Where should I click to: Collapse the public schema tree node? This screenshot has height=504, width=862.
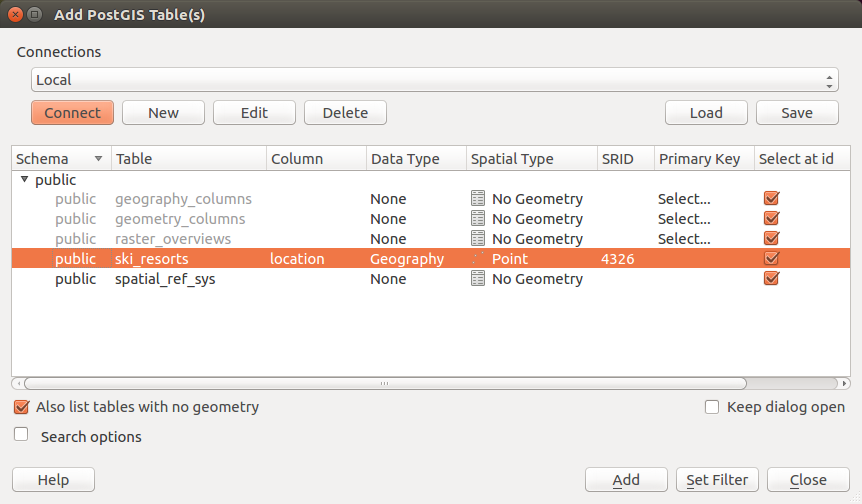(x=24, y=180)
